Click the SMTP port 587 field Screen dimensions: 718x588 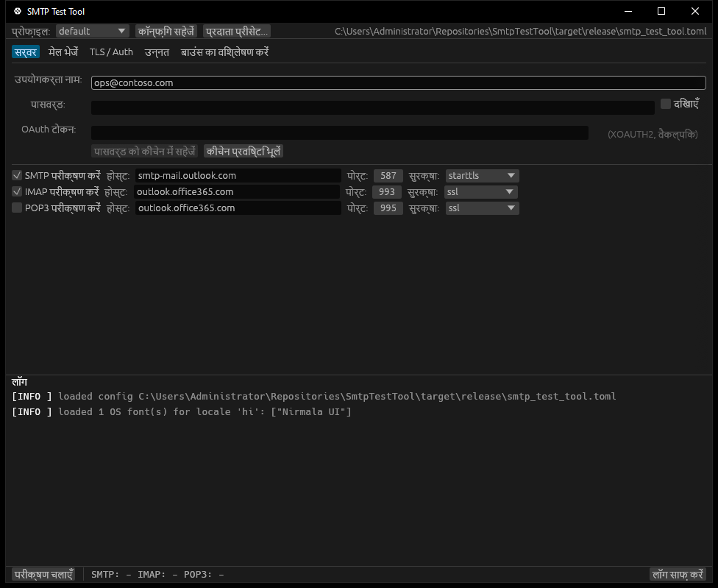(388, 176)
